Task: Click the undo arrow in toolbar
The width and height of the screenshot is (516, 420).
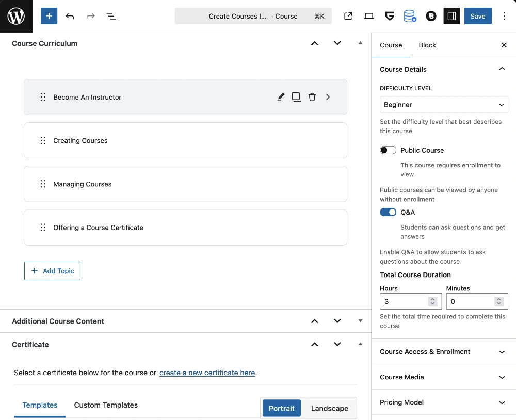Action: click(x=70, y=16)
